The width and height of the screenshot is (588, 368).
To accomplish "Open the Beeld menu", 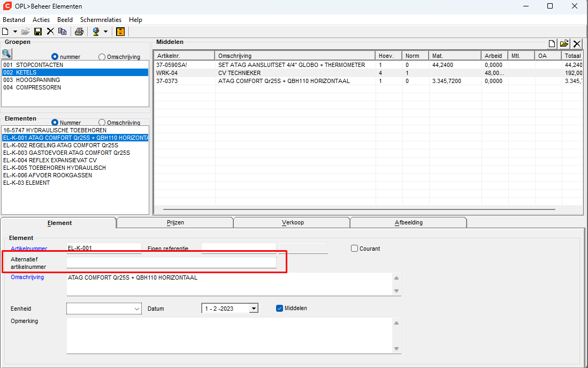I will [65, 20].
